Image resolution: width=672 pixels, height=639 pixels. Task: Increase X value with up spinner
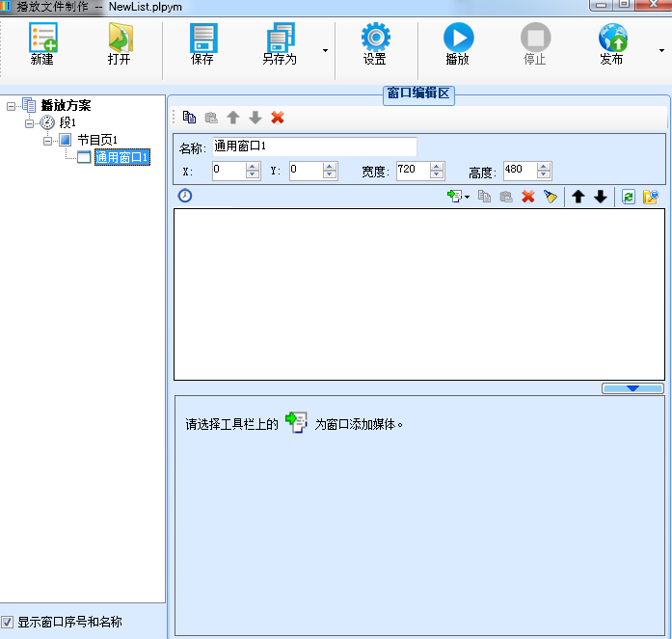pyautogui.click(x=253, y=167)
